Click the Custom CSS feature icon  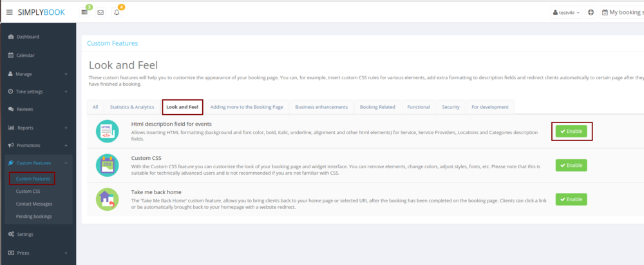[107, 165]
